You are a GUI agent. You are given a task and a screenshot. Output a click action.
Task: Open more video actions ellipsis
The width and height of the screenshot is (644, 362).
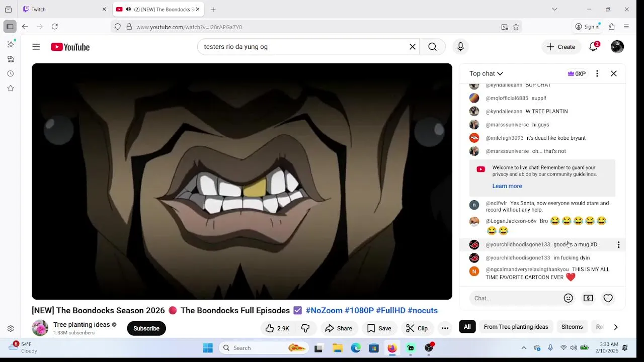coord(445,328)
